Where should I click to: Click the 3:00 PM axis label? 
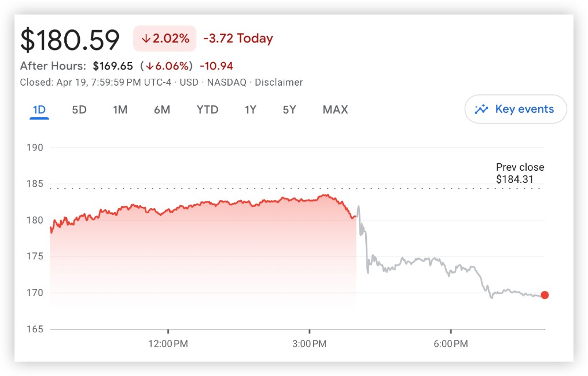tap(310, 344)
